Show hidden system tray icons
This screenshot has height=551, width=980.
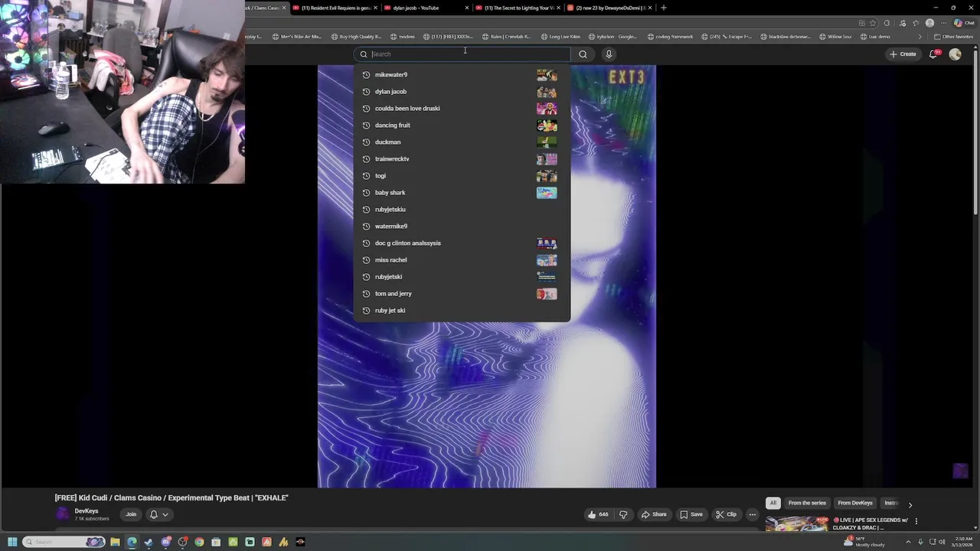[x=908, y=542]
